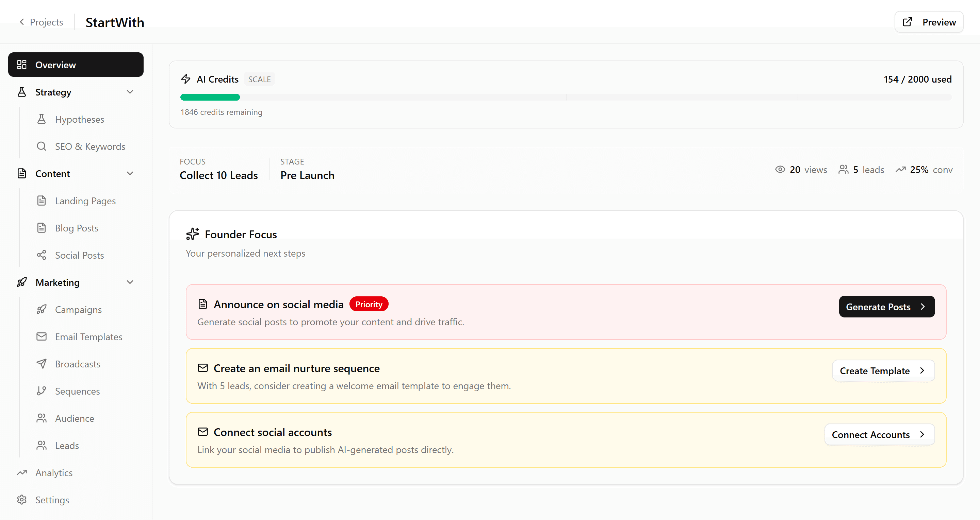Click the Email Templates envelope icon
Viewport: 980px width, 520px height.
(42, 337)
